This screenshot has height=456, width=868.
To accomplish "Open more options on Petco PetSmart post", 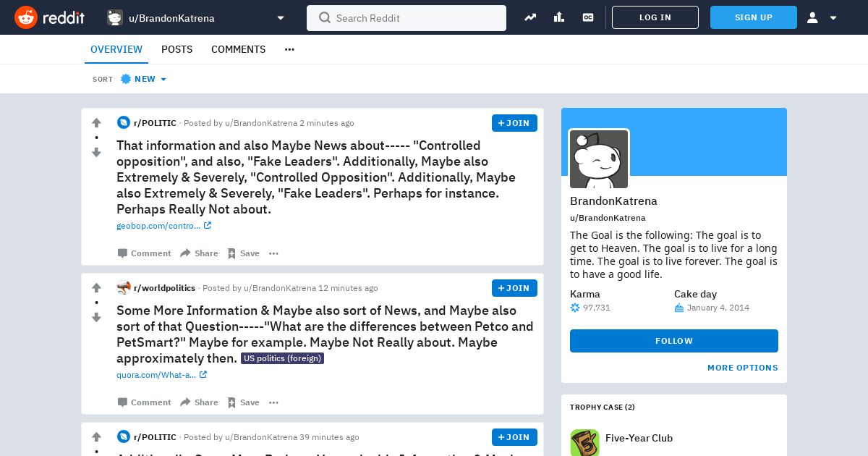I will [273, 402].
